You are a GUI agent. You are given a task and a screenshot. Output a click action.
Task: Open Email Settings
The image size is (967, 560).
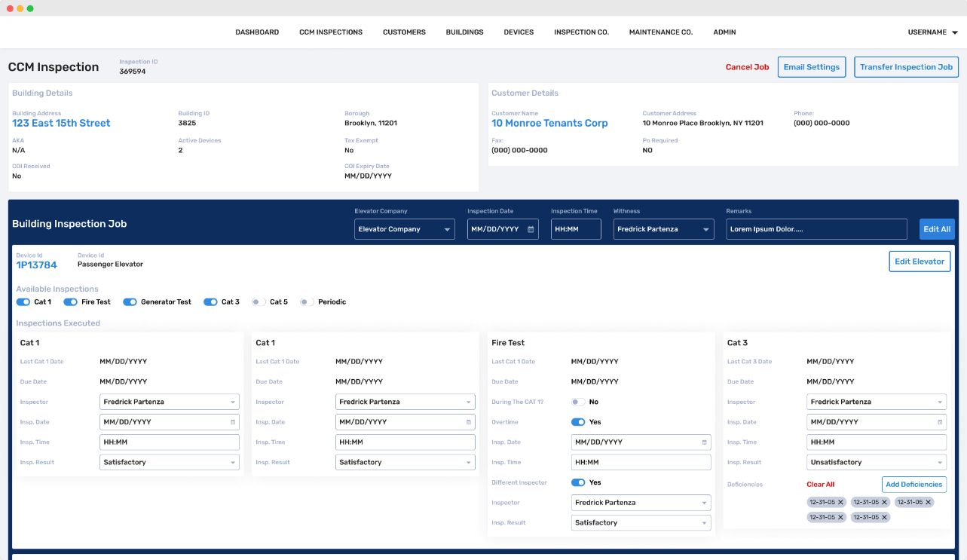[812, 67]
